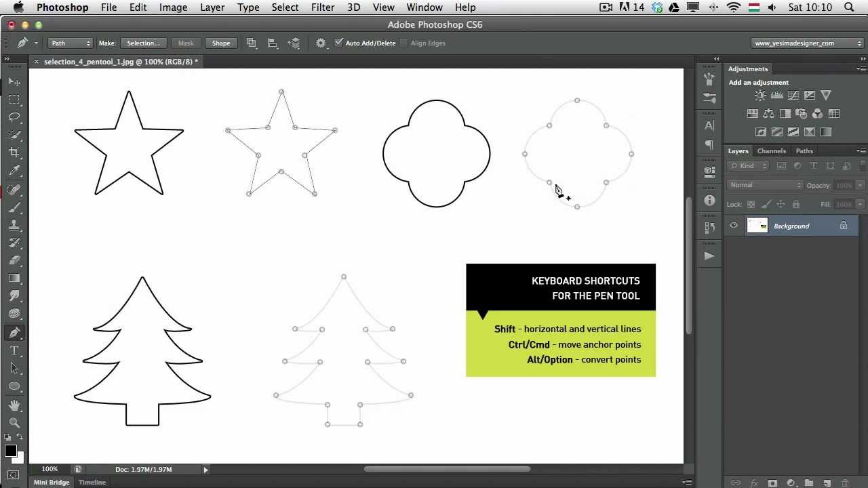The height and width of the screenshot is (488, 868).
Task: Open the Kind filter dropdown in Layers panel
Action: [748, 165]
